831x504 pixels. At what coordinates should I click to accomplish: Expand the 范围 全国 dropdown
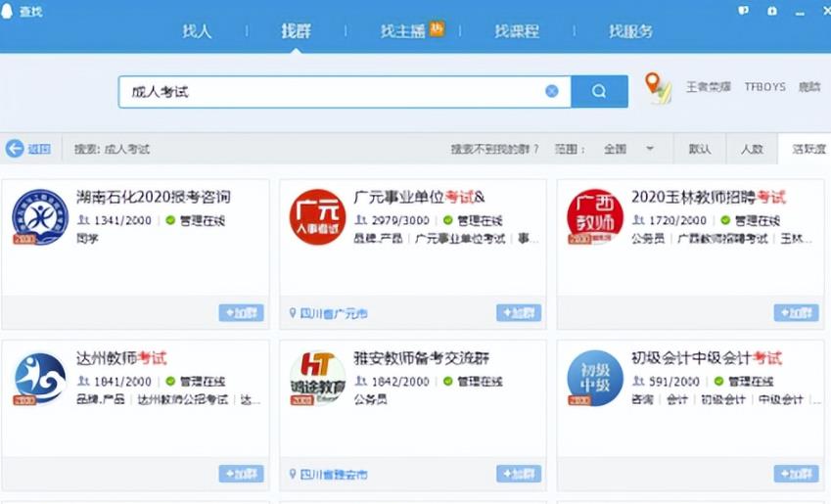click(649, 149)
